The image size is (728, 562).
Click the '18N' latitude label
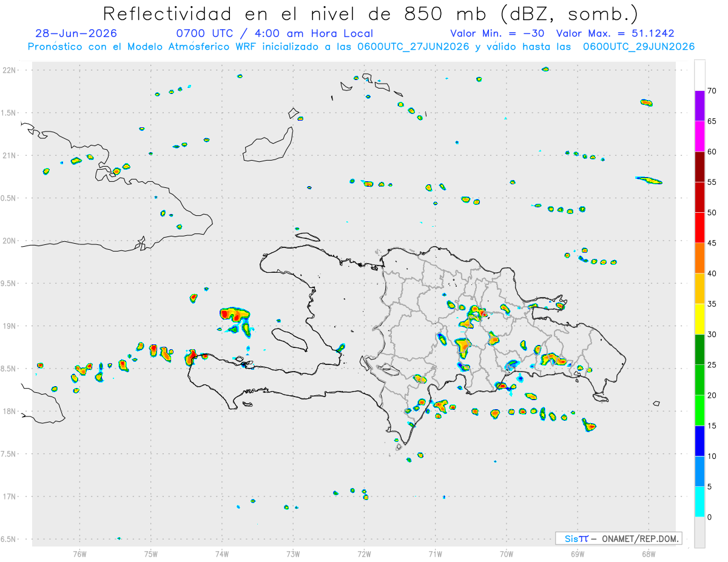click(x=10, y=412)
